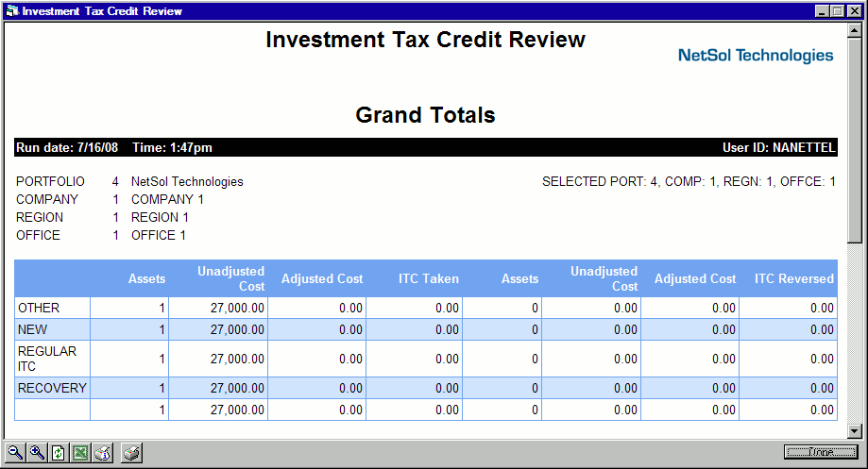This screenshot has width=868, height=469.
Task: Click the zoom out magnifier icon
Action: (15, 453)
